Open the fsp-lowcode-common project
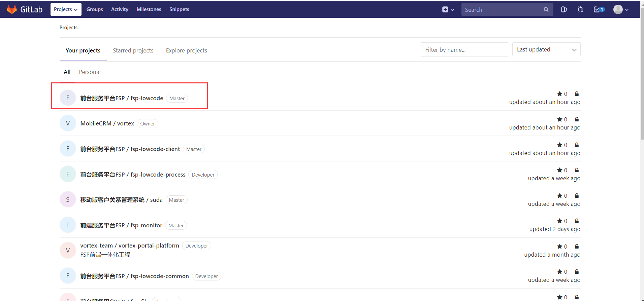Image resolution: width=644 pixels, height=301 pixels. (x=134, y=276)
